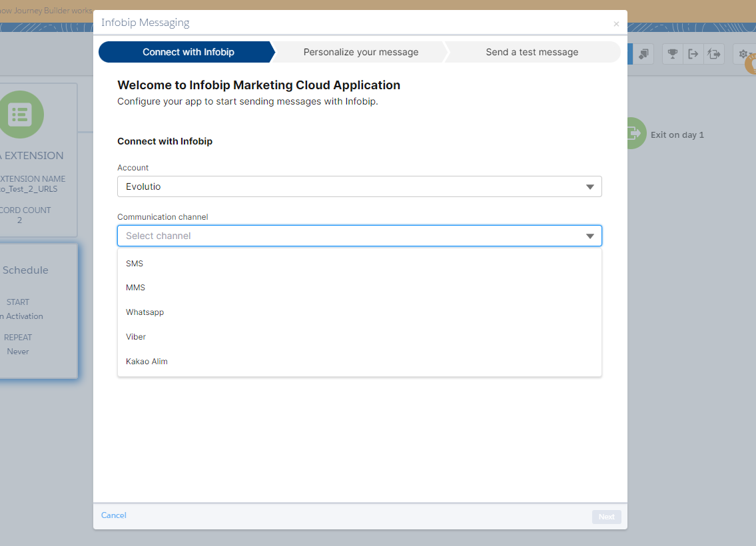Click the Next button
Viewport: 756px width, 546px height.
[x=607, y=517]
